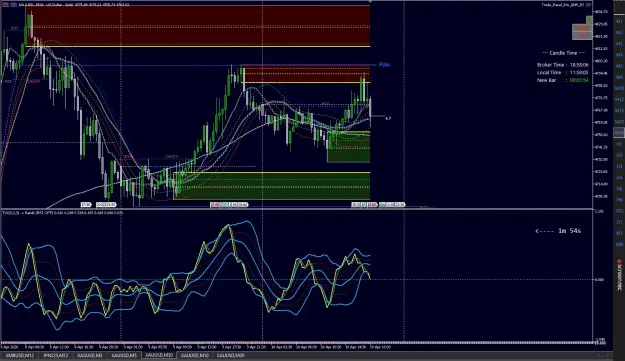Click the indicator name at top-right corner

point(563,5)
